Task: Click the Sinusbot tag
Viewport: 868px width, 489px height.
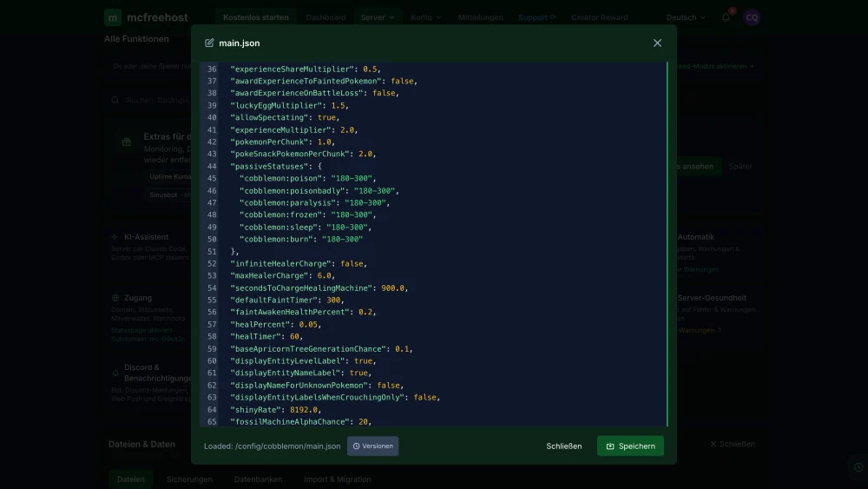Action: 168,195
